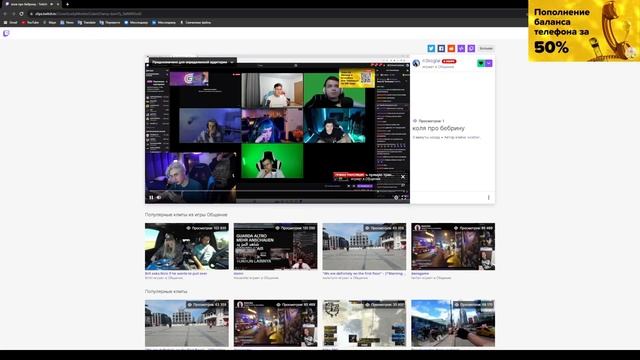The height and width of the screenshot is (360, 640).
Task: Click the title link under car clip
Action: pyautogui.click(x=176, y=273)
